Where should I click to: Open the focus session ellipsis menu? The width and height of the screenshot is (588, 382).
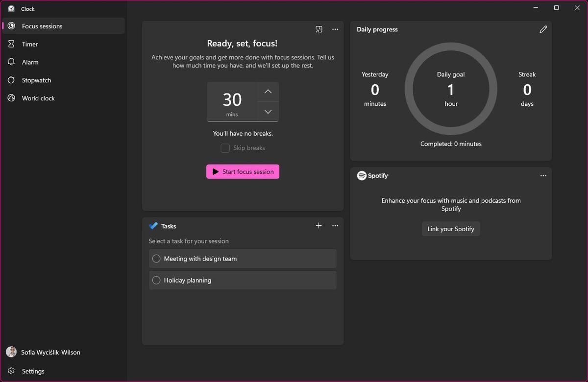pyautogui.click(x=335, y=29)
